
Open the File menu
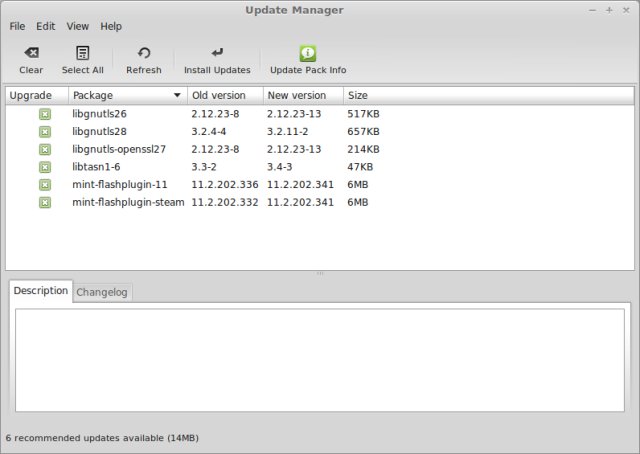[x=17, y=27]
